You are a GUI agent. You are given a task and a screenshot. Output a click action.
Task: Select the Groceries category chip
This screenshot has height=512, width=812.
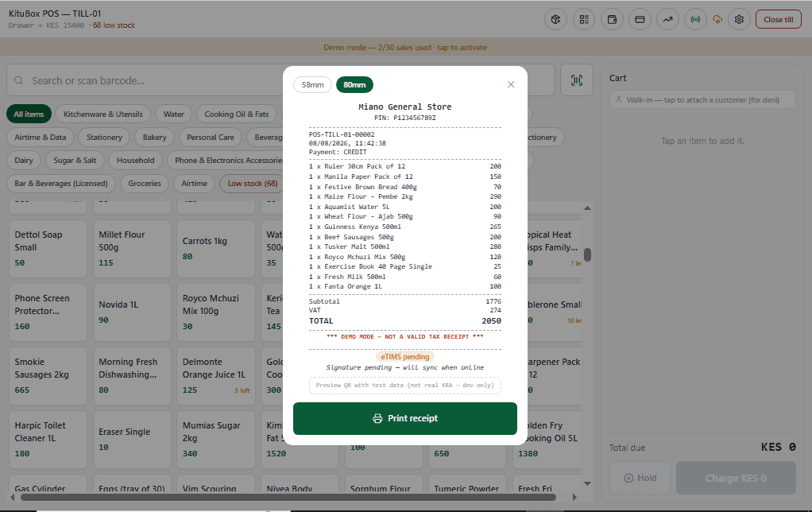coord(145,184)
